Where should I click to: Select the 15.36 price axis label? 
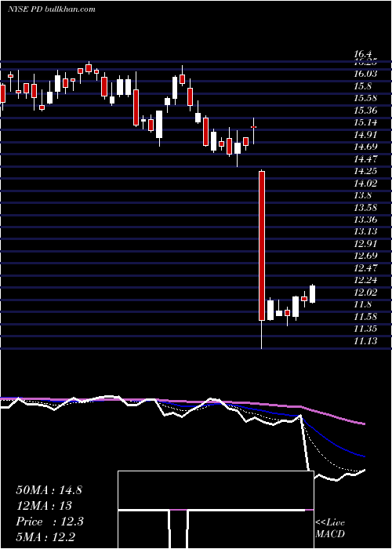pyautogui.click(x=365, y=111)
